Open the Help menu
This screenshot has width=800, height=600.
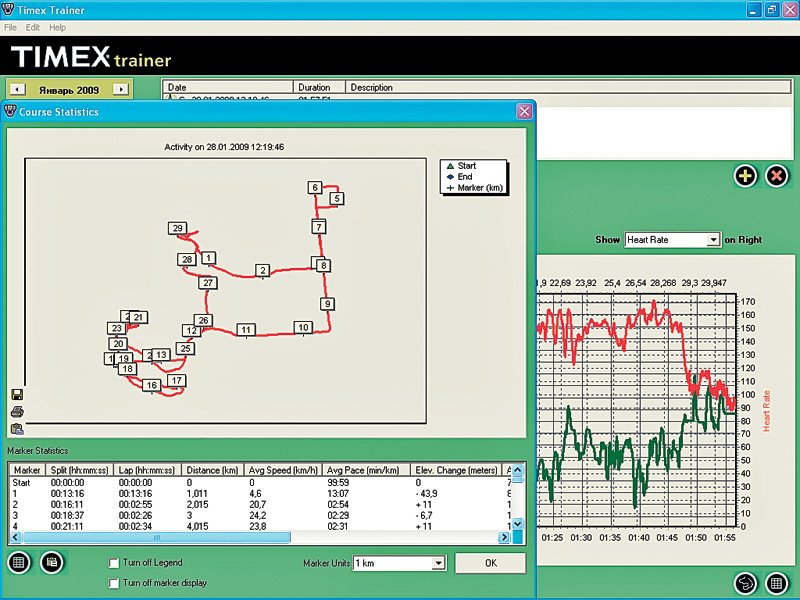coord(58,28)
